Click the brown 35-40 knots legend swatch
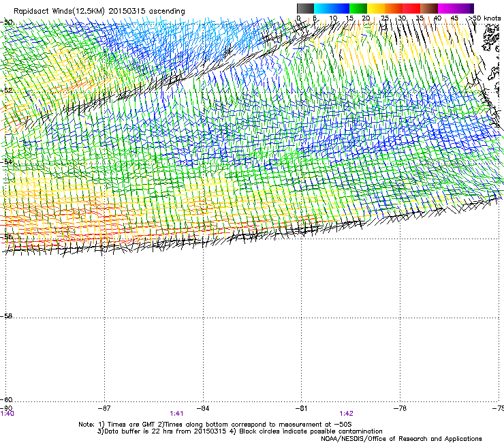The height and width of the screenshot is (443, 504). coord(429,8)
